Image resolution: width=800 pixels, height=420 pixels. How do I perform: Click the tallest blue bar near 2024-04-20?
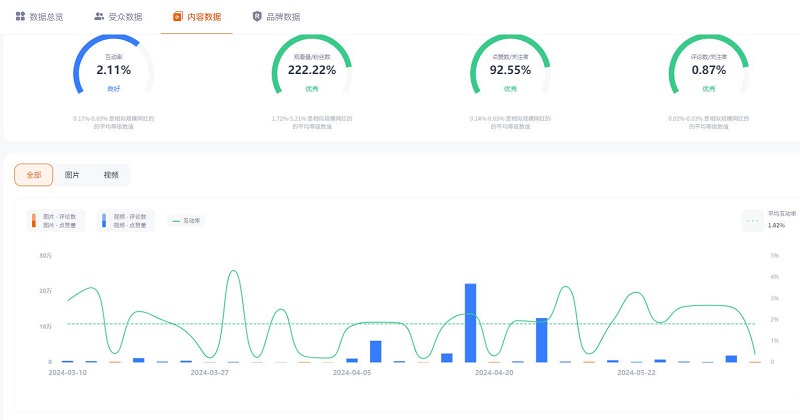click(470, 322)
